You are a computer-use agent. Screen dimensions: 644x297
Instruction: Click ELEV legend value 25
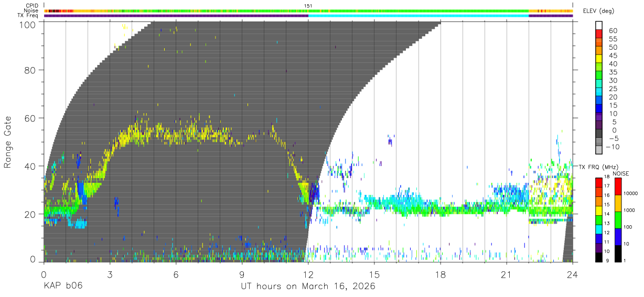613,89
